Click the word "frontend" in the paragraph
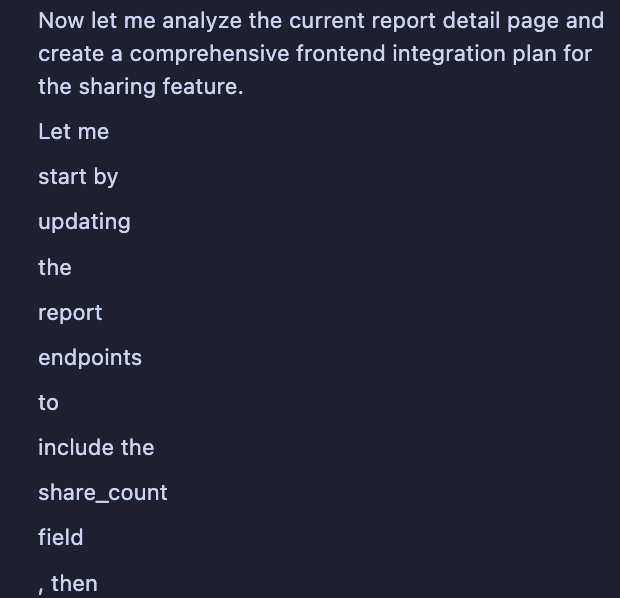Screen dimensions: 620x598 click(x=340, y=54)
